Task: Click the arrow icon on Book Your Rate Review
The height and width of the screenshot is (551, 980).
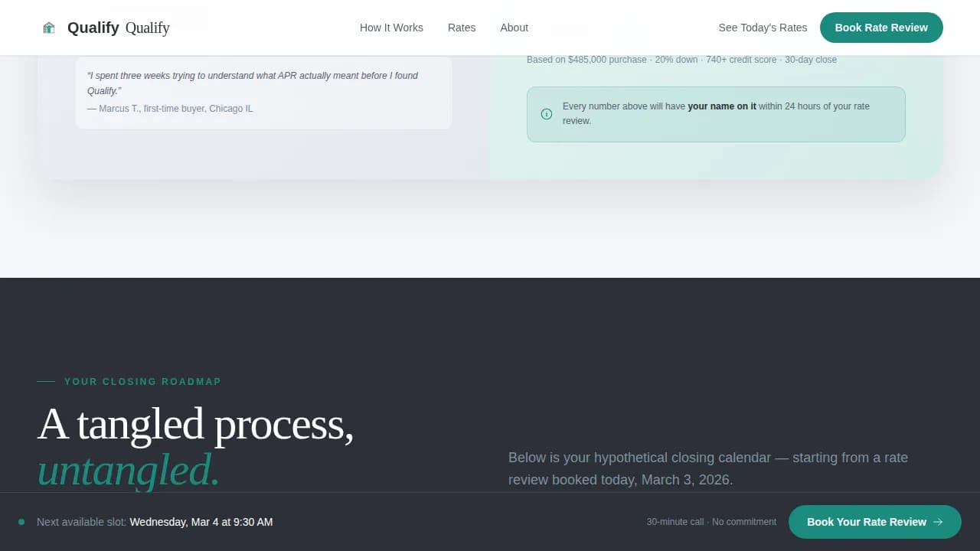Action: tap(938, 522)
